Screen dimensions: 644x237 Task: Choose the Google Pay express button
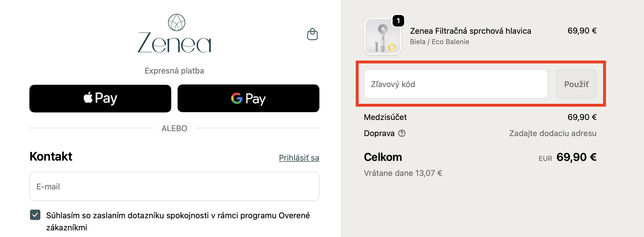[x=248, y=98]
